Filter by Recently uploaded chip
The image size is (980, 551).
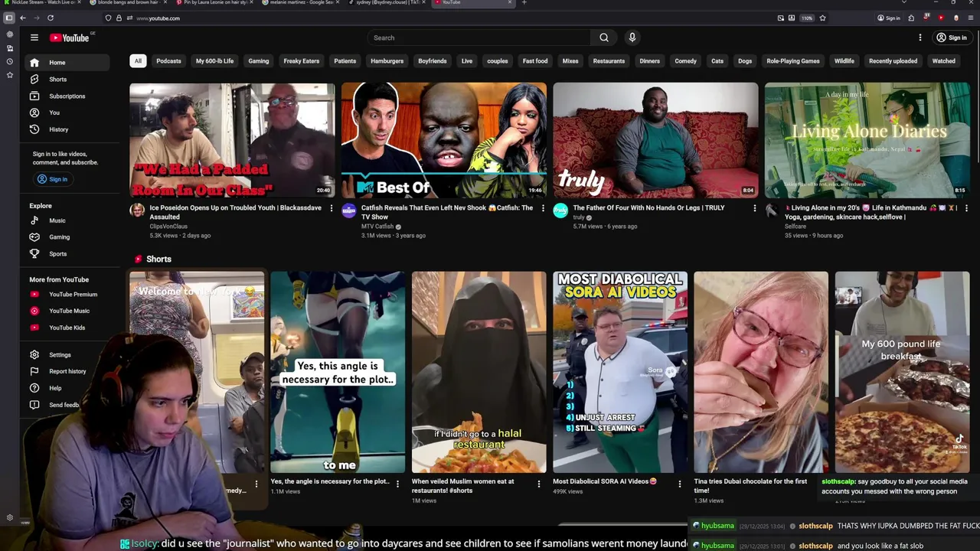[893, 61]
